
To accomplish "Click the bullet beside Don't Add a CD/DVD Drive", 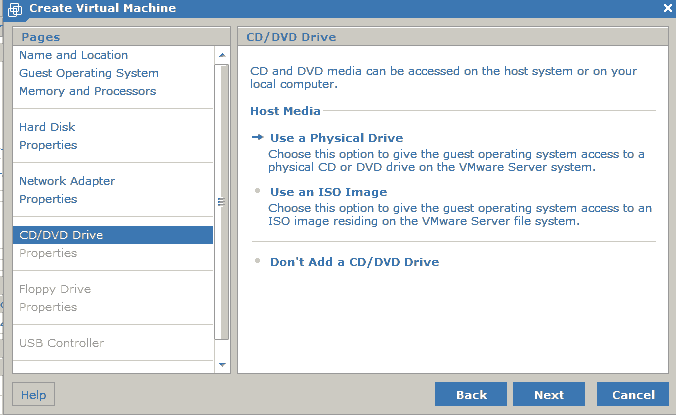I will pyautogui.click(x=257, y=260).
